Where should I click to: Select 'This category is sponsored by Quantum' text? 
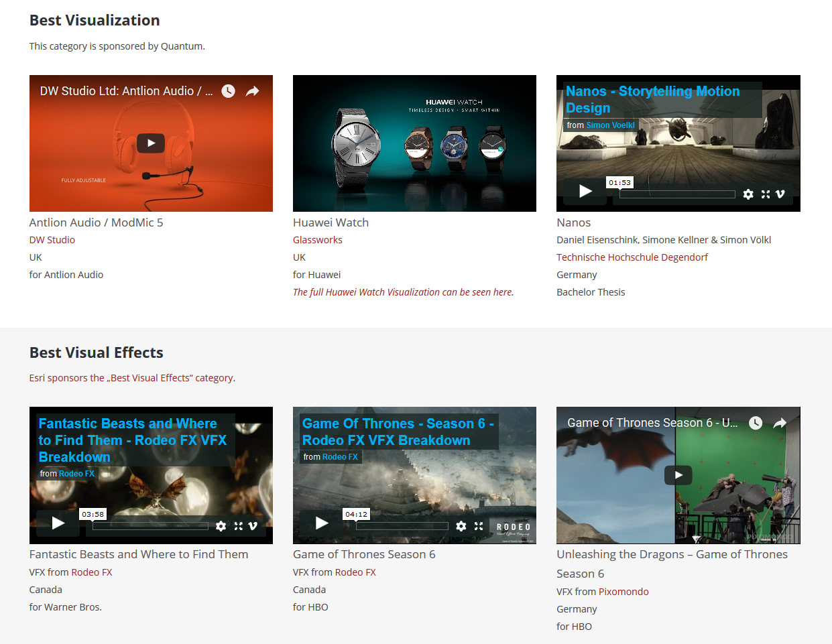117,46
